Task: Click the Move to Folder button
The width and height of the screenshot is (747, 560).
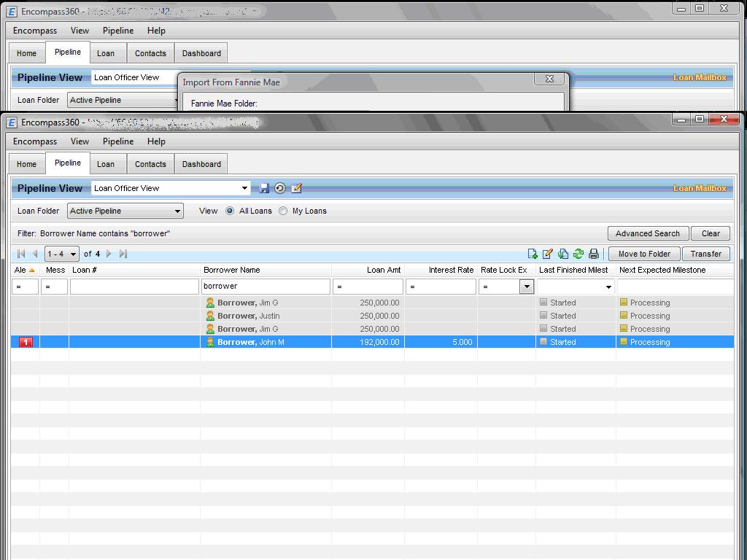Action: click(645, 254)
